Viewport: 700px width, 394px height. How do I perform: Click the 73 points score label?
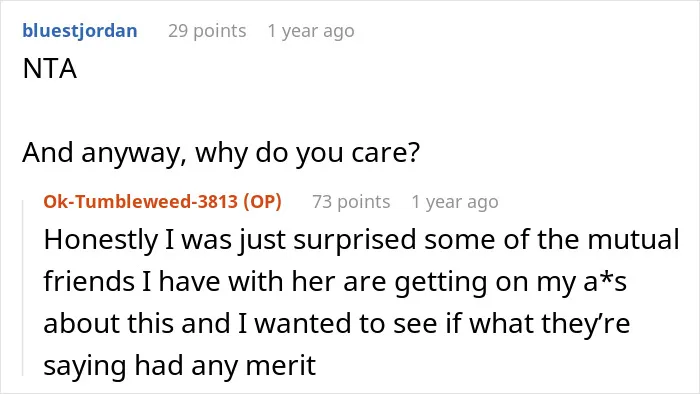click(x=351, y=202)
